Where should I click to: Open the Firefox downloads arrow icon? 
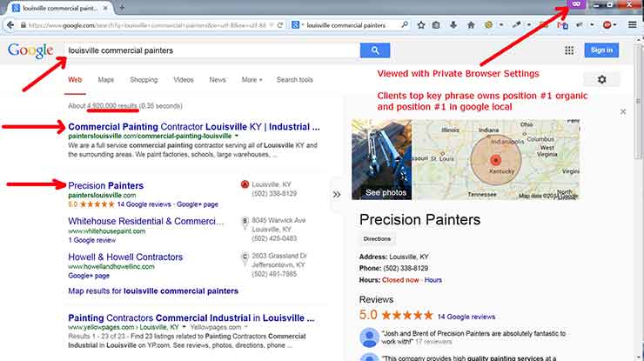(x=453, y=25)
